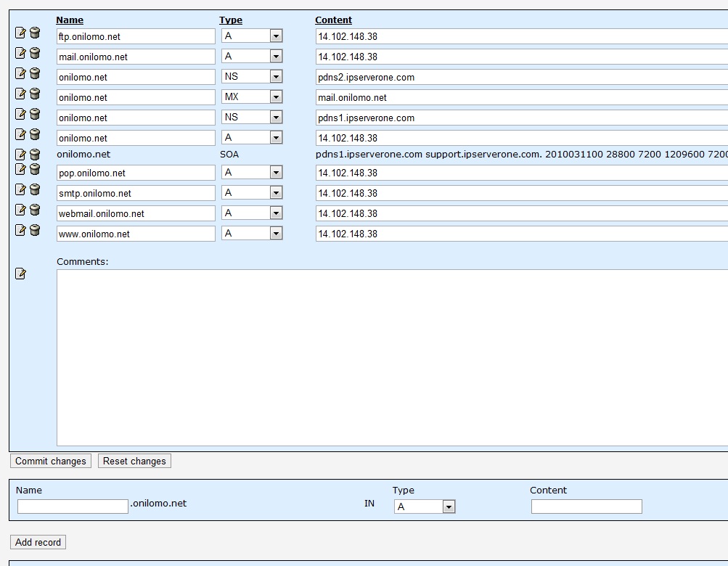Edit the NS record pointing to pdns2.ipserverone.com
This screenshot has height=566, width=728.
(20, 73)
